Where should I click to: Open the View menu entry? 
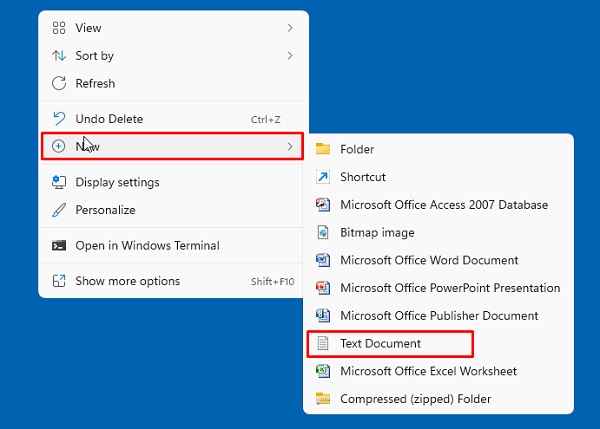(x=173, y=28)
